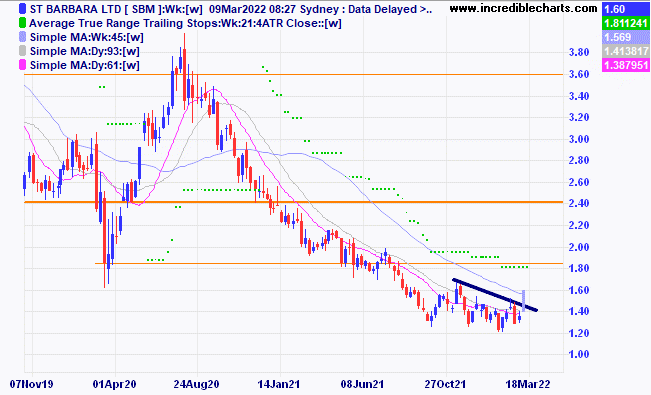Select the dark blue downtrend line
This screenshot has width=651, height=395.
495,295
